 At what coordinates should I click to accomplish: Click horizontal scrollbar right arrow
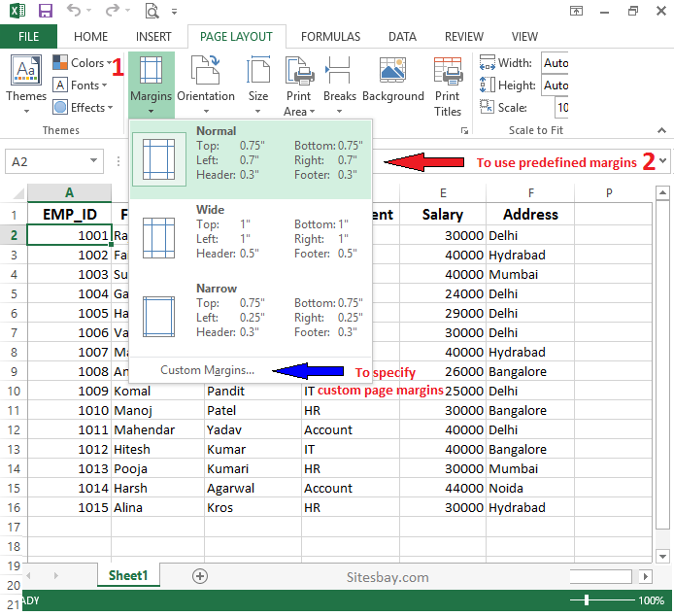point(645,576)
